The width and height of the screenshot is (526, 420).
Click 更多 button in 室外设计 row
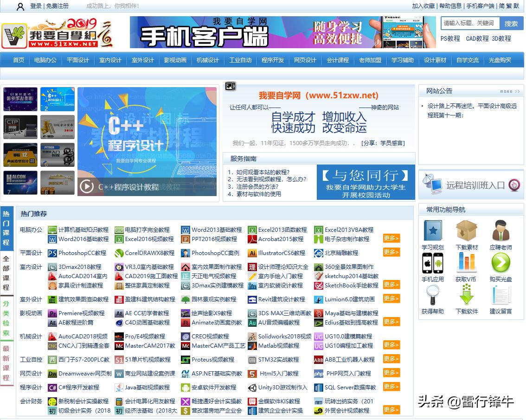(391, 299)
